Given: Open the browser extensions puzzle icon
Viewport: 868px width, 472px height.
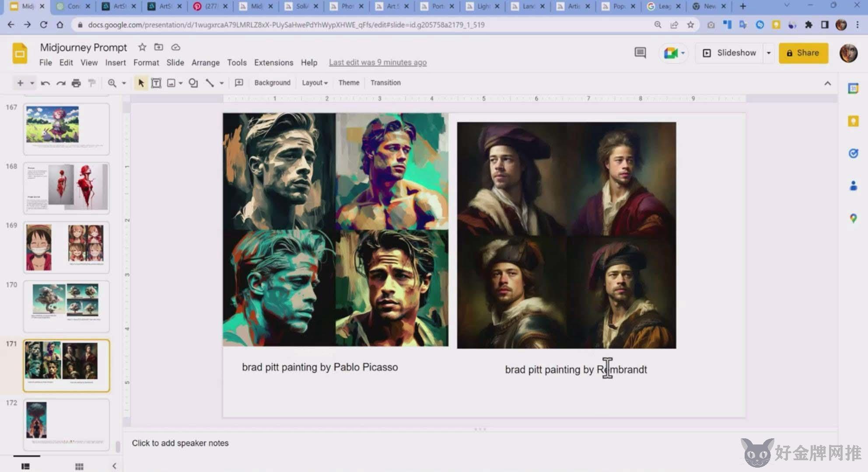Looking at the screenshot, I should (x=808, y=25).
